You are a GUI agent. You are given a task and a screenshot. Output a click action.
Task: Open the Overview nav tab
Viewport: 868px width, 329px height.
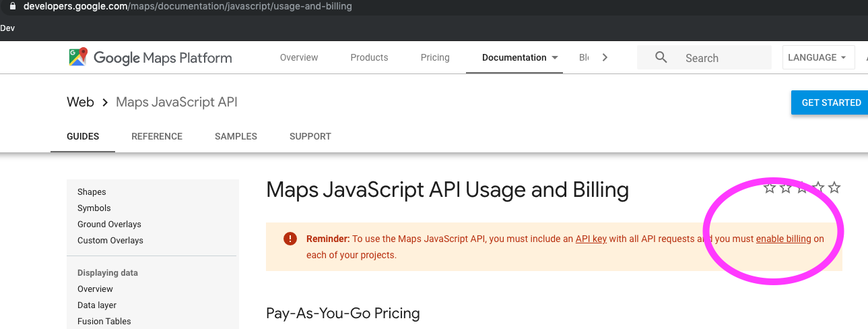tap(299, 57)
